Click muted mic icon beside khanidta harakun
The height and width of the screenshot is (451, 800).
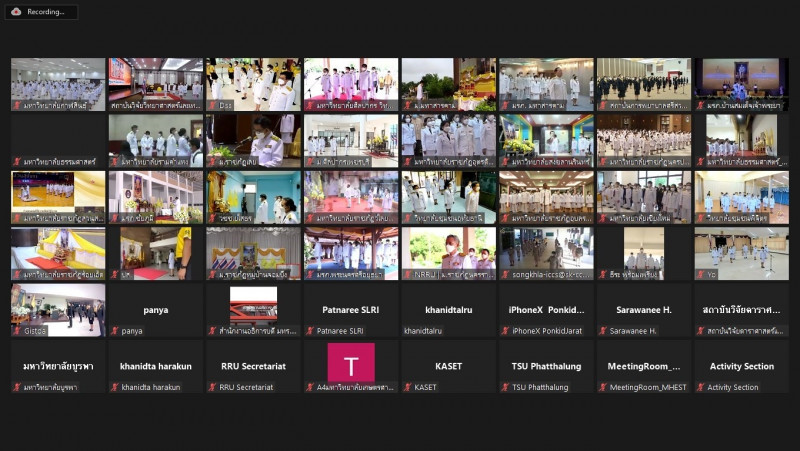[x=114, y=387]
